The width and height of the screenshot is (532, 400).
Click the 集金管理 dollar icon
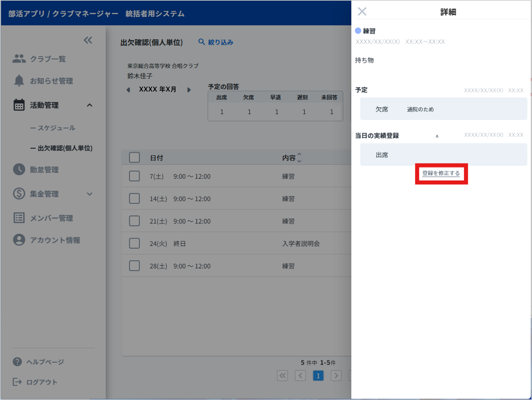[x=19, y=193]
